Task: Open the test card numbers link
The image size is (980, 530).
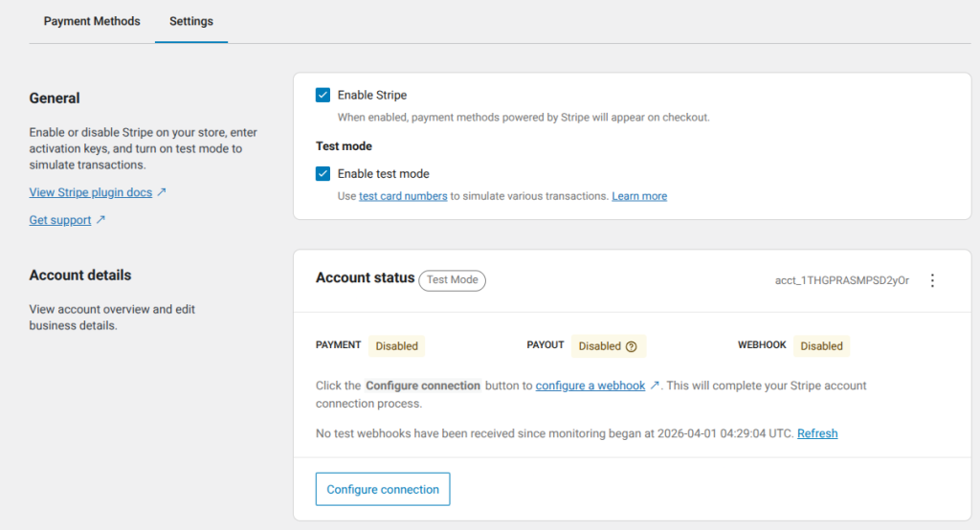Action: 403,196
